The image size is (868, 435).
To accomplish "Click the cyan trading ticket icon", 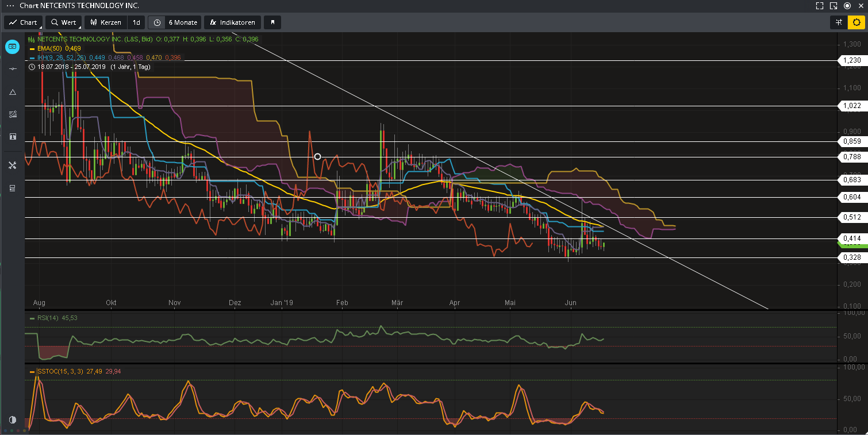I will pos(13,47).
